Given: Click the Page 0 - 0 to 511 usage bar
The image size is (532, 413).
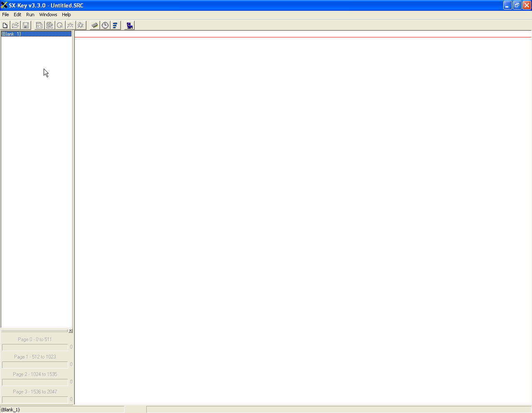Looking at the screenshot, I should click(35, 347).
